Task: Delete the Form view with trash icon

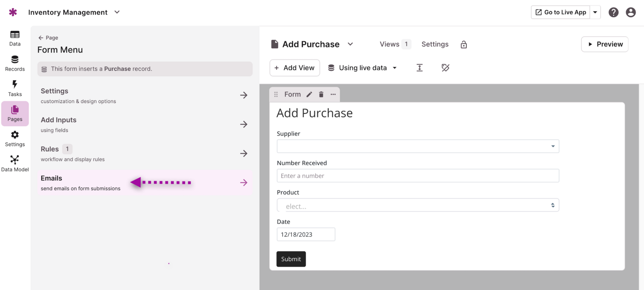Action: click(321, 94)
